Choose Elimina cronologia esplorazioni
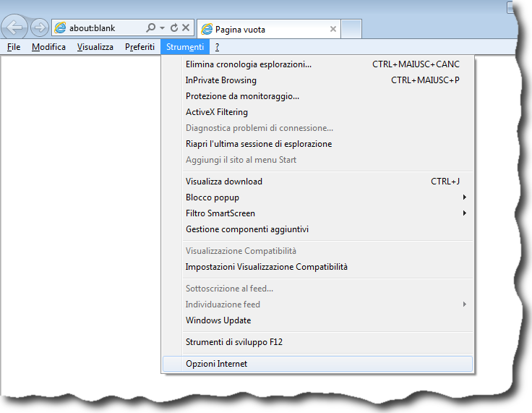 pyautogui.click(x=249, y=64)
